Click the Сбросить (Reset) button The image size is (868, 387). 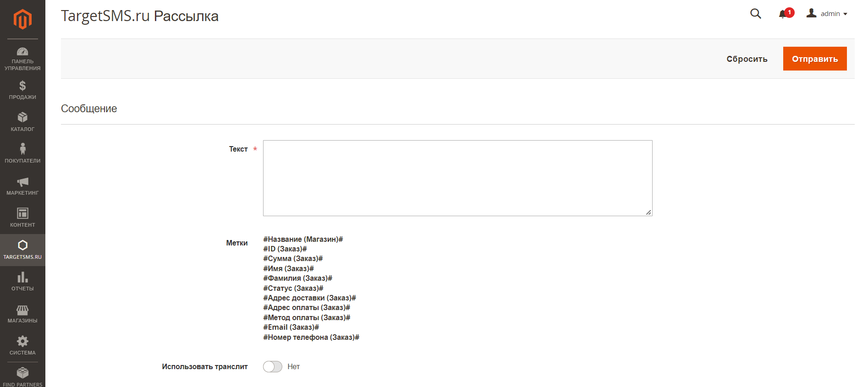(747, 59)
